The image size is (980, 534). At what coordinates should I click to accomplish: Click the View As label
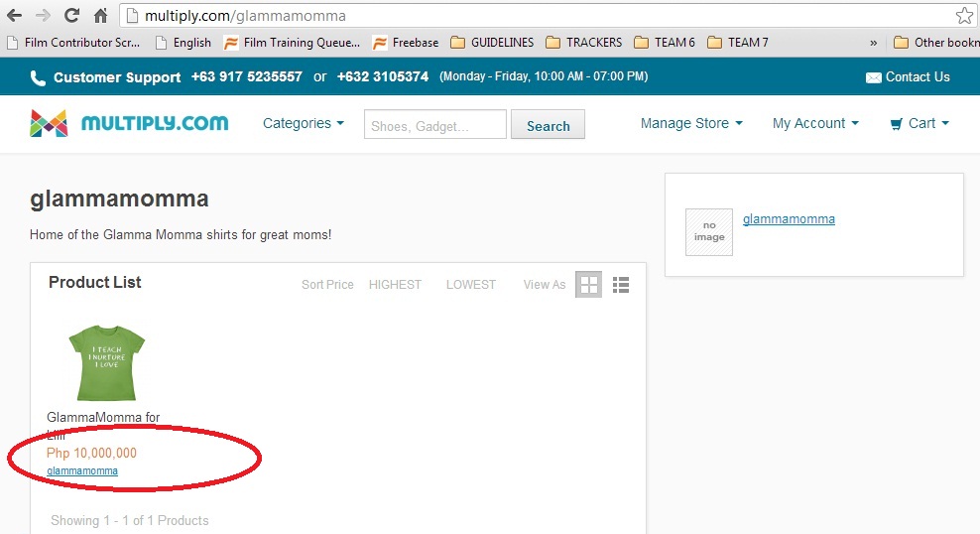coord(545,285)
